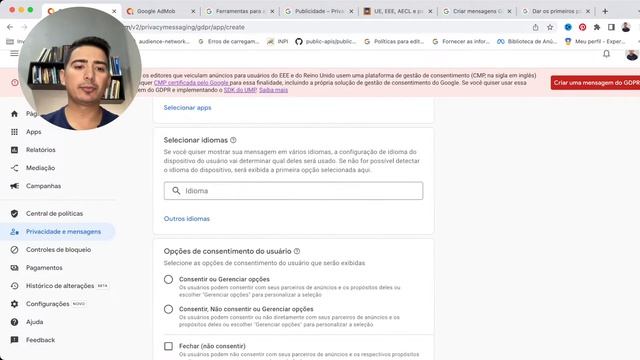Bookmark the page with the star icon

pos(550,27)
